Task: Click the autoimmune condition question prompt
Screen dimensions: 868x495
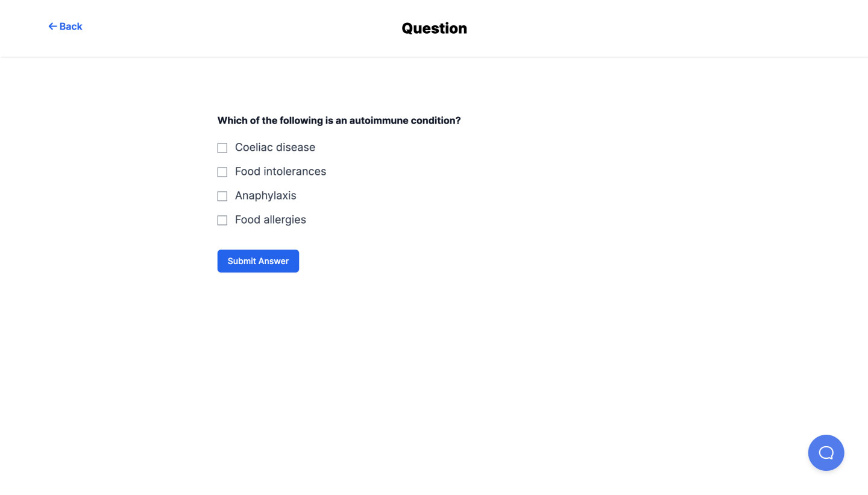Action: (x=339, y=121)
